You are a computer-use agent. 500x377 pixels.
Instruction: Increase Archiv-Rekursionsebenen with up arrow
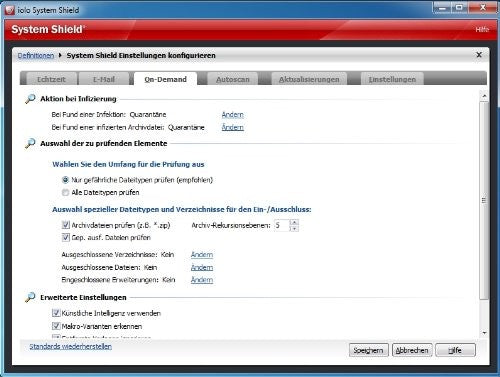[x=294, y=222]
